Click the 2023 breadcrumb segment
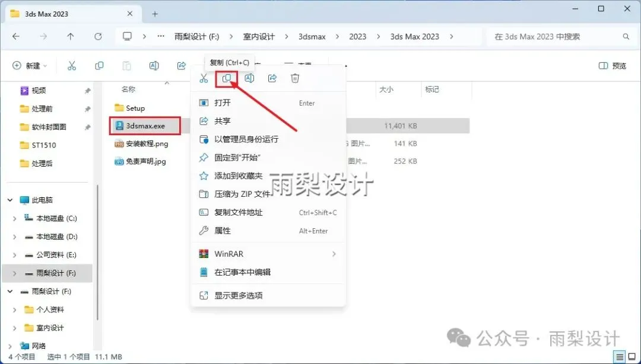The height and width of the screenshot is (364, 641). click(358, 36)
